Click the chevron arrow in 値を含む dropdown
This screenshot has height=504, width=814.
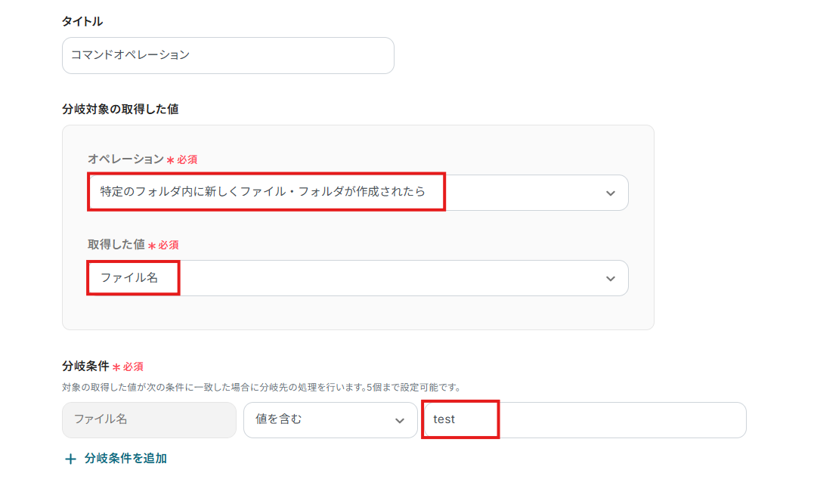click(400, 420)
